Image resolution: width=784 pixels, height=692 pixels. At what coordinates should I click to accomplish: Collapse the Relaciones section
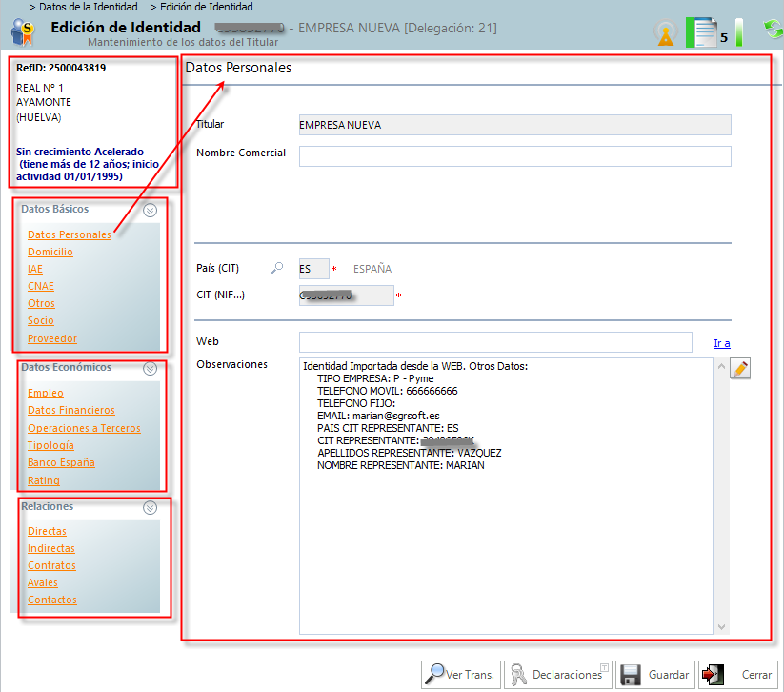click(150, 508)
